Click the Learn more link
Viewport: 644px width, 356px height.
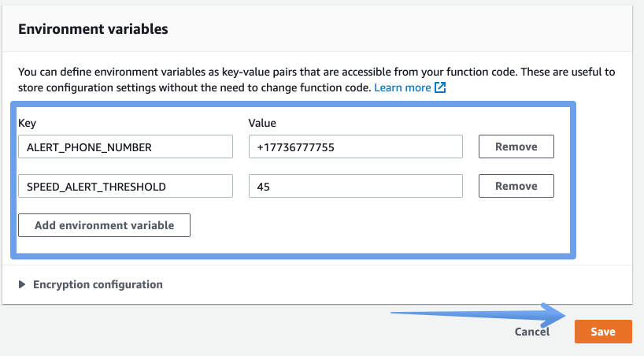coord(402,87)
